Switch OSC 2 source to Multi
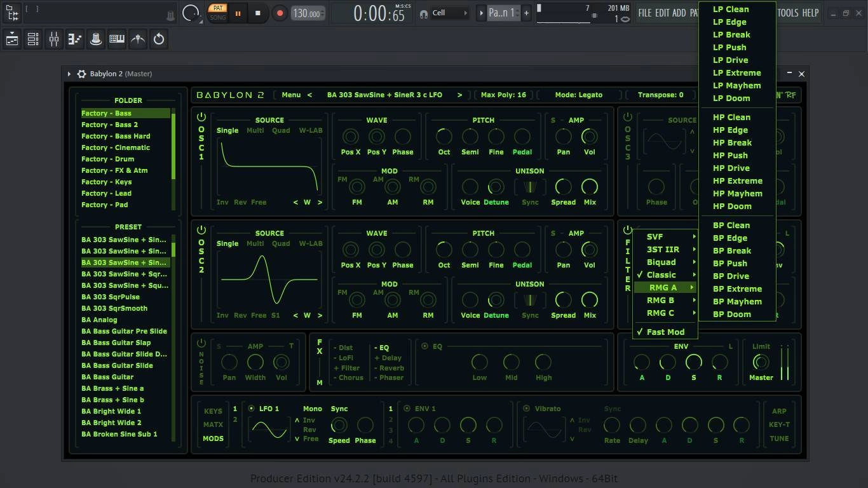 click(255, 243)
